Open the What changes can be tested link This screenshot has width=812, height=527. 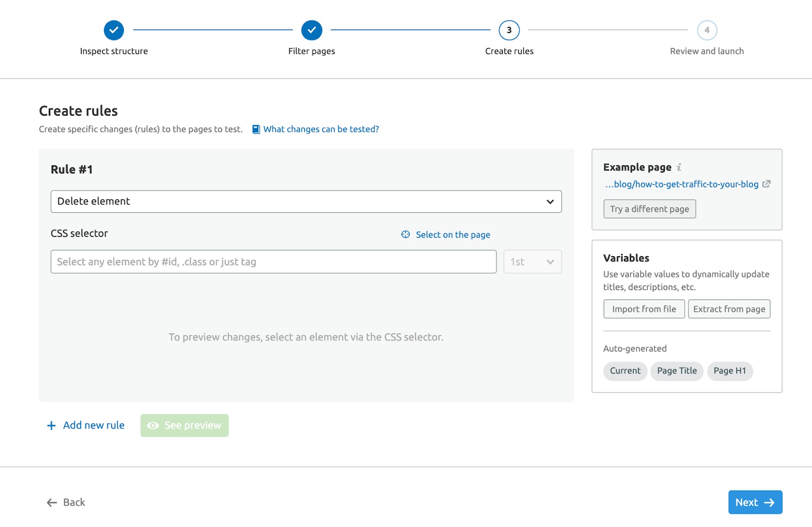point(321,129)
